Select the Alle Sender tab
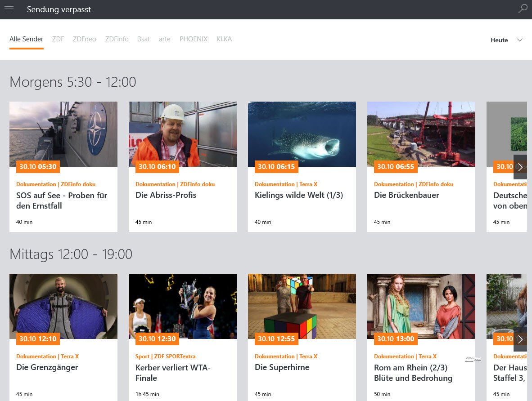 click(27, 39)
